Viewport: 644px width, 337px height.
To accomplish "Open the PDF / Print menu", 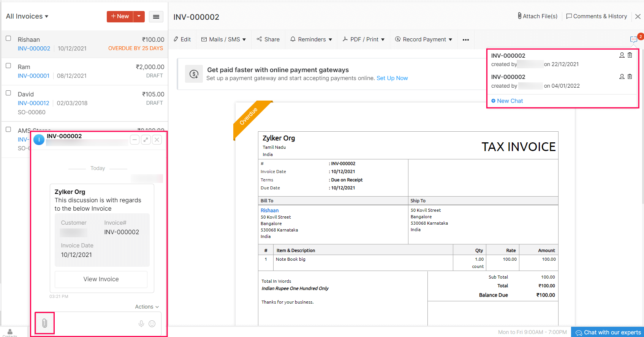I will [364, 39].
